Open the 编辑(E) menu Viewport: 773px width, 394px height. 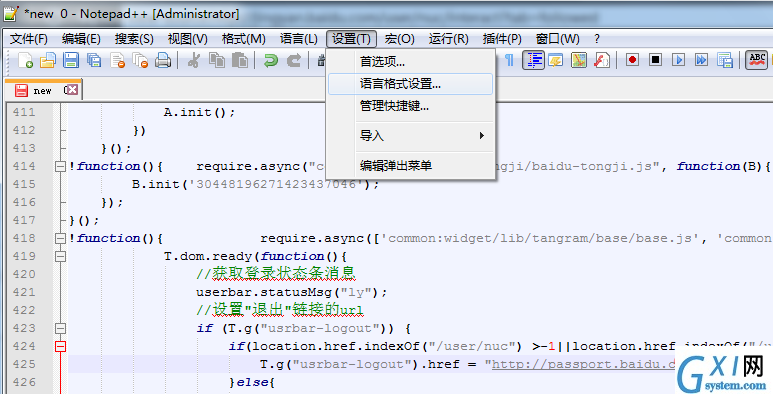point(81,39)
